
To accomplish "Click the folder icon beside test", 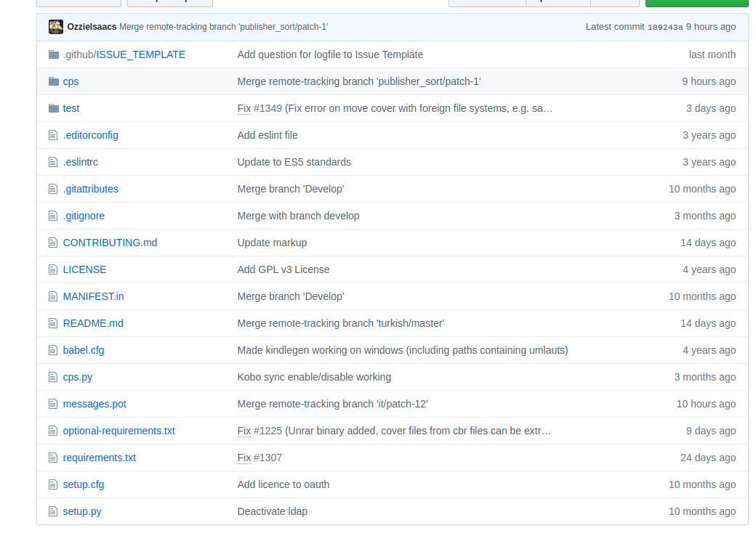I will [53, 108].
